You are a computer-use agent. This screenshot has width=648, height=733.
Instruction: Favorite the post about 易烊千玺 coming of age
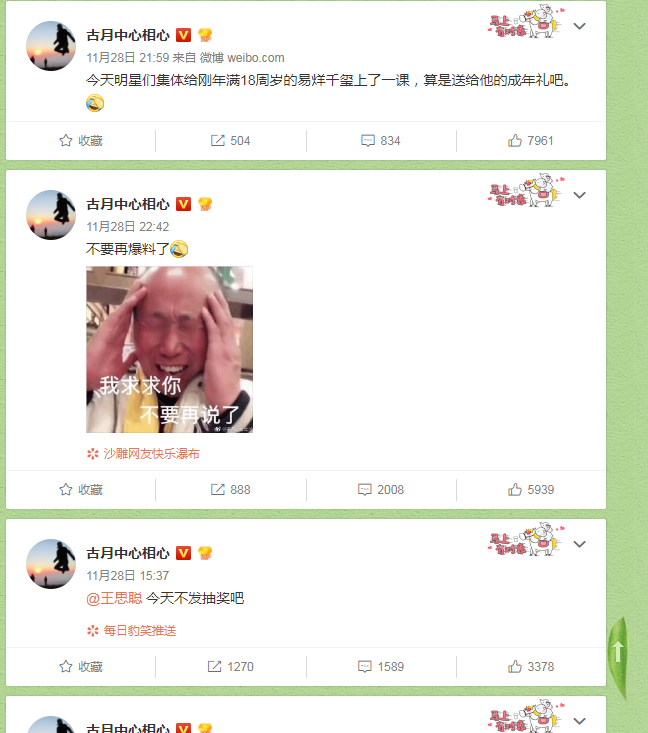click(81, 141)
